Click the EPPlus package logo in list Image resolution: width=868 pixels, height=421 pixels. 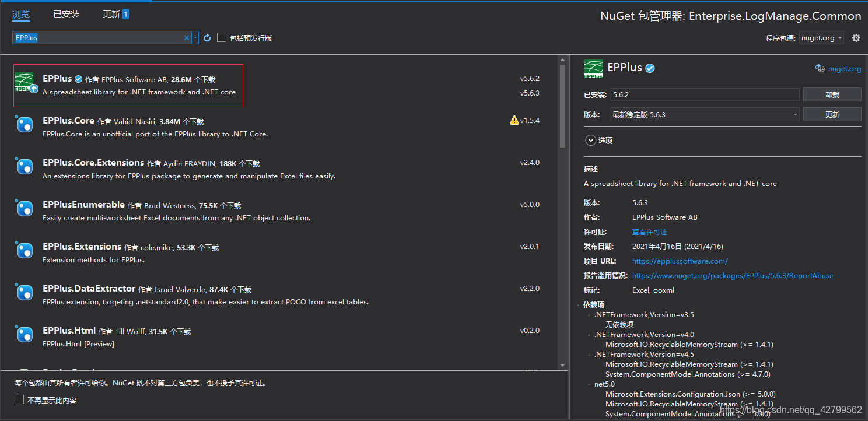tap(25, 83)
